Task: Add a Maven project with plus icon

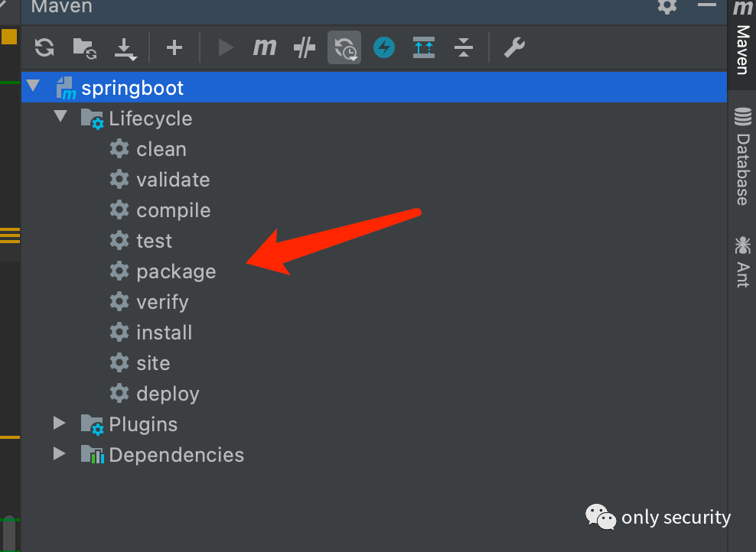Action: [x=174, y=47]
